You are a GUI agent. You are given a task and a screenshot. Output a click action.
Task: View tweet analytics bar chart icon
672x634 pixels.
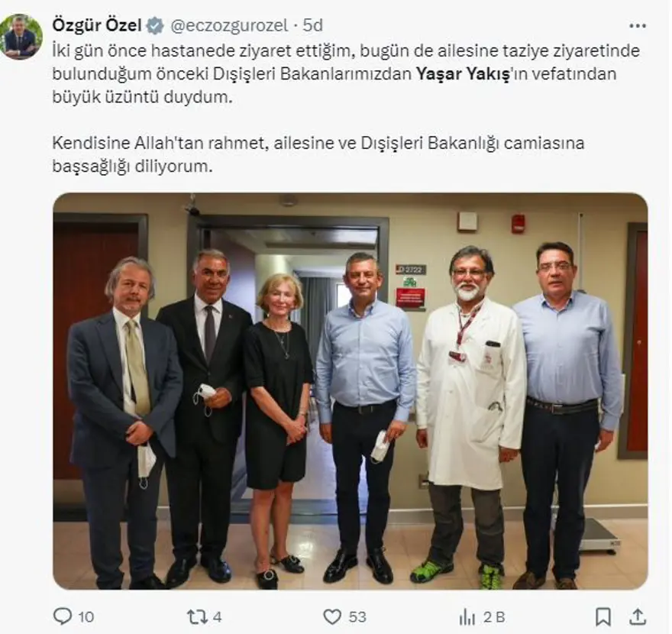click(x=467, y=617)
